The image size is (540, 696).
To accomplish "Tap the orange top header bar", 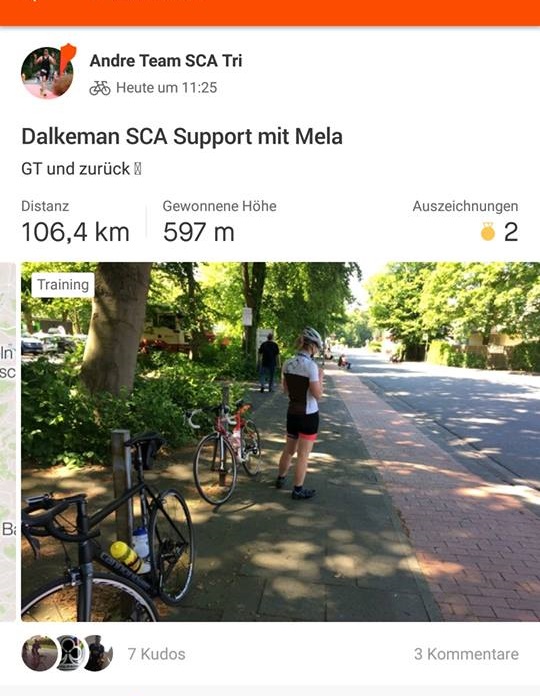I will click(270, 12).
